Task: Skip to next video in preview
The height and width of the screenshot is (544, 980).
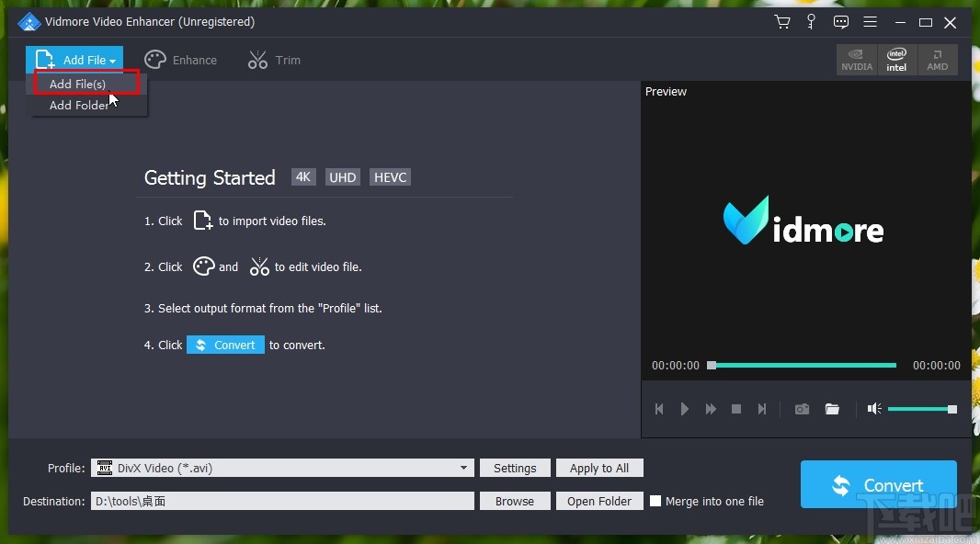Action: tap(762, 409)
